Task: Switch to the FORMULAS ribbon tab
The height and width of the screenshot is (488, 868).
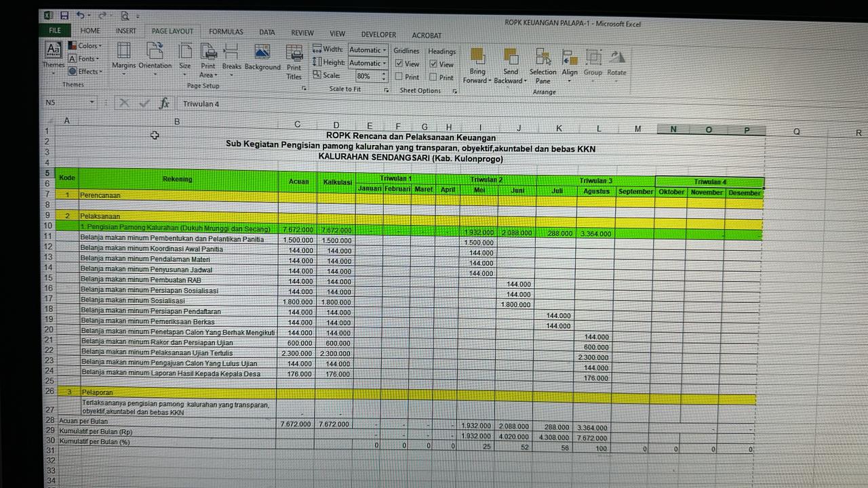Action: [226, 32]
